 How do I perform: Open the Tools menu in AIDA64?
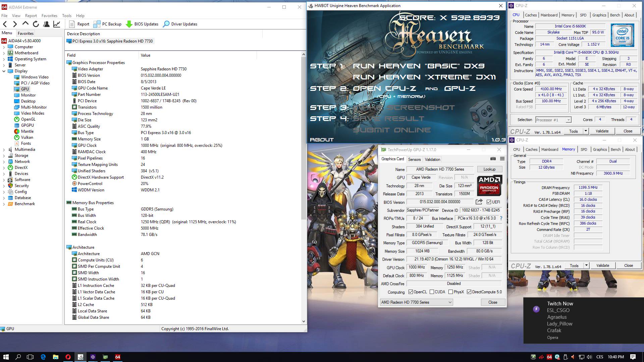pos(66,15)
